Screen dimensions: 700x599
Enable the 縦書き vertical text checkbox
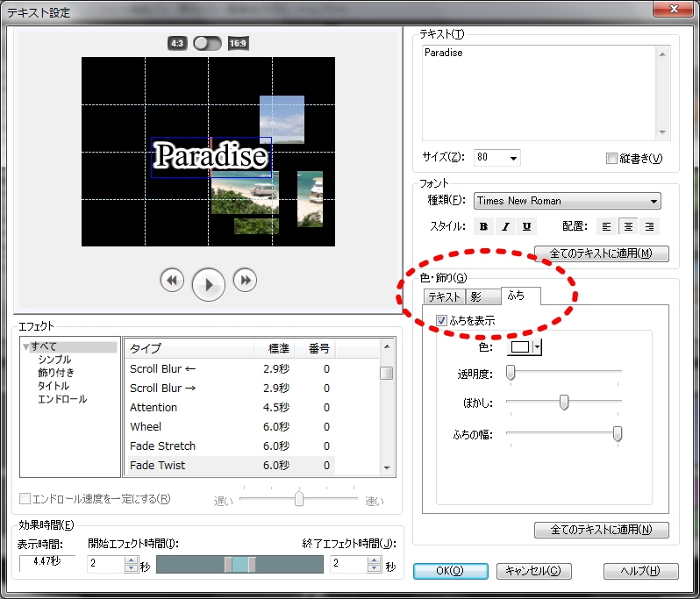(612, 159)
